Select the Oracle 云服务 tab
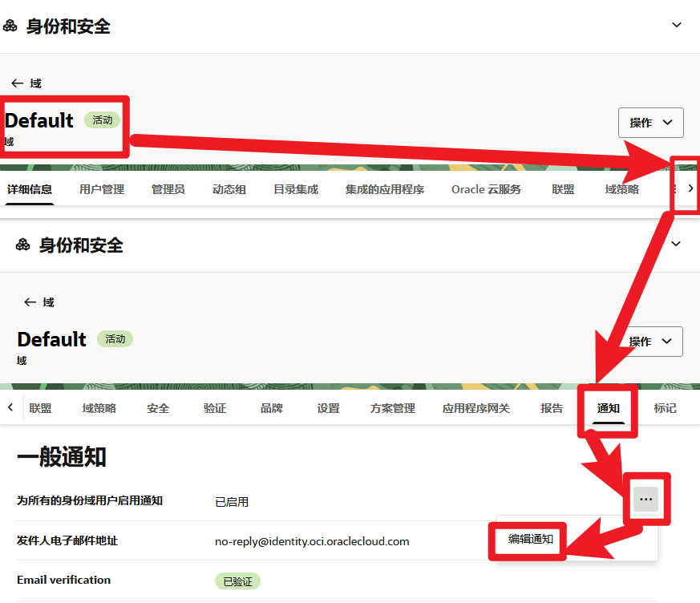The width and height of the screenshot is (700, 603). pyautogui.click(x=486, y=189)
